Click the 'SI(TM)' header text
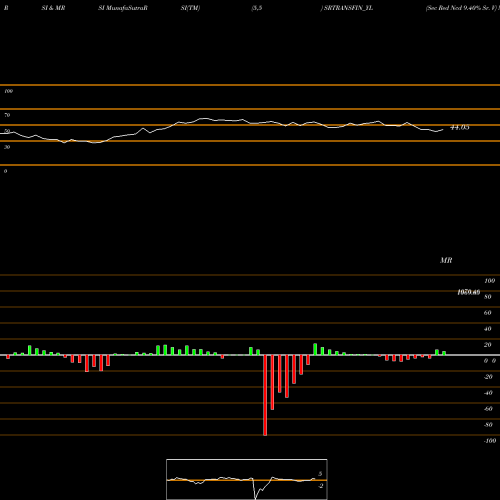This screenshot has width=500, height=500. tap(190, 8)
